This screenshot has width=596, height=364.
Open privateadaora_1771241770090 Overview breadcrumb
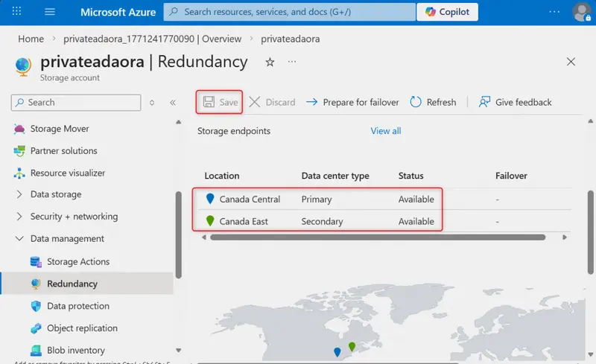click(x=152, y=39)
